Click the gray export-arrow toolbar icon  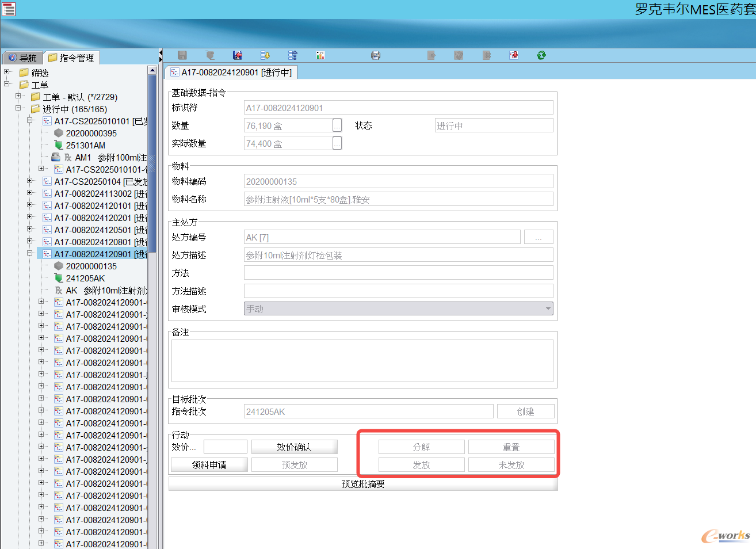pyautogui.click(x=432, y=55)
